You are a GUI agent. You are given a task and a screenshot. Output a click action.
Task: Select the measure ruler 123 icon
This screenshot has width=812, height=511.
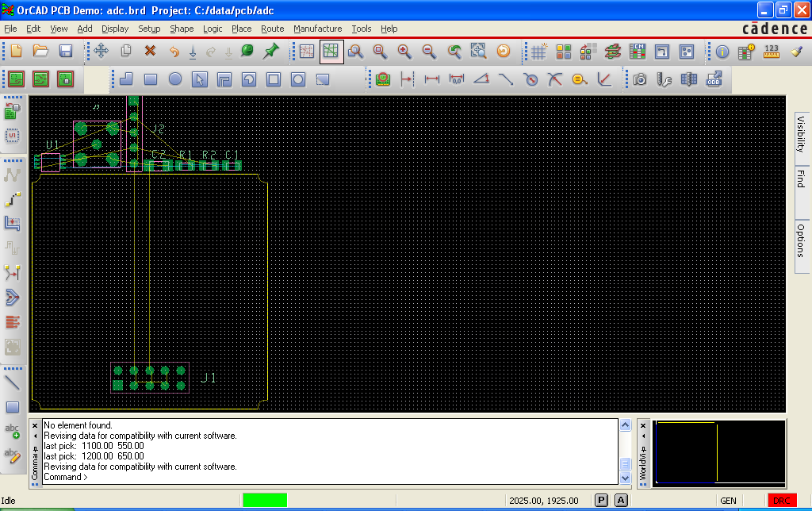(x=771, y=52)
